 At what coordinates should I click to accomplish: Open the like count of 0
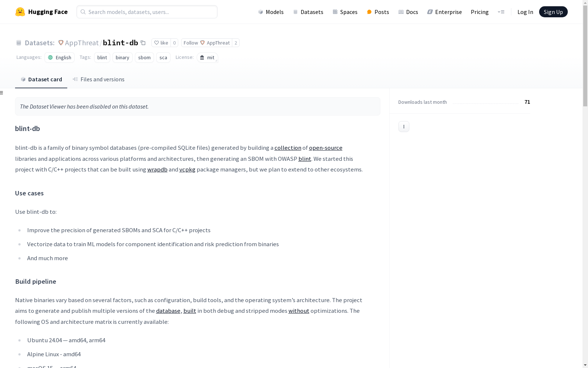pos(175,43)
